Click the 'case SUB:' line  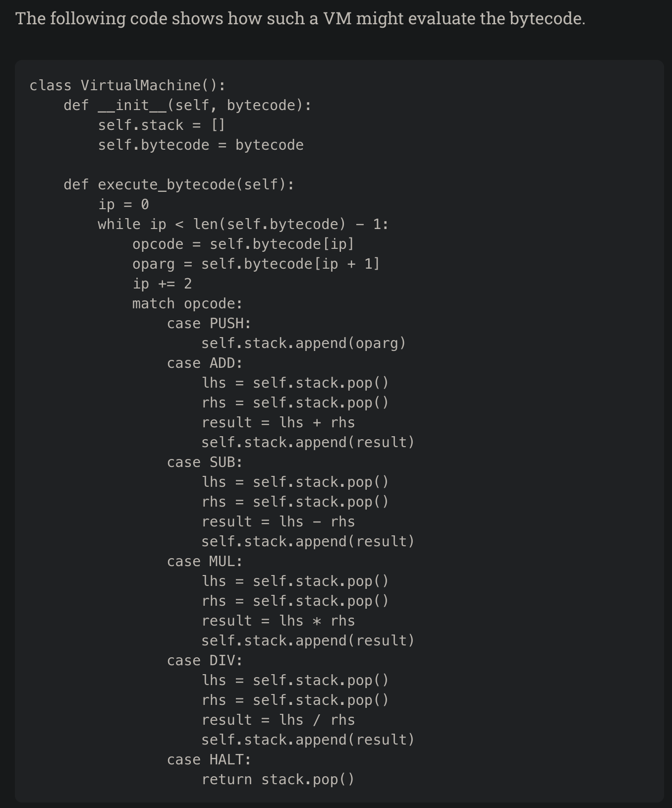pyautogui.click(x=205, y=462)
